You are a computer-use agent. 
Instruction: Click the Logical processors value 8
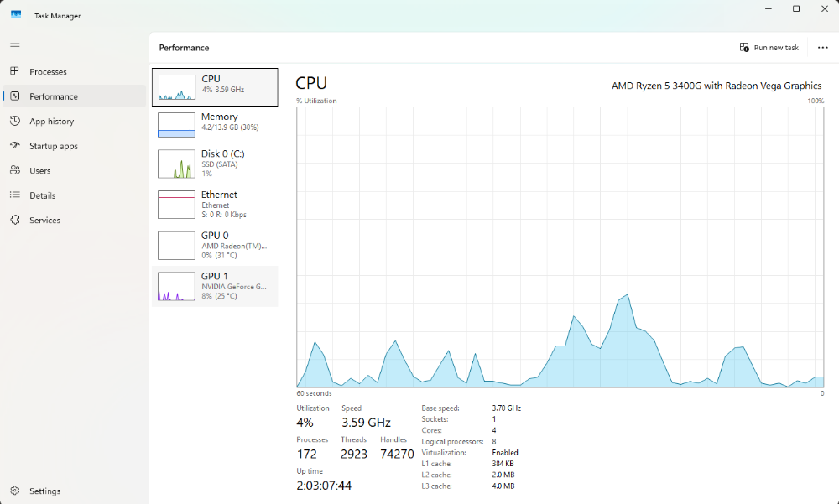click(x=494, y=441)
